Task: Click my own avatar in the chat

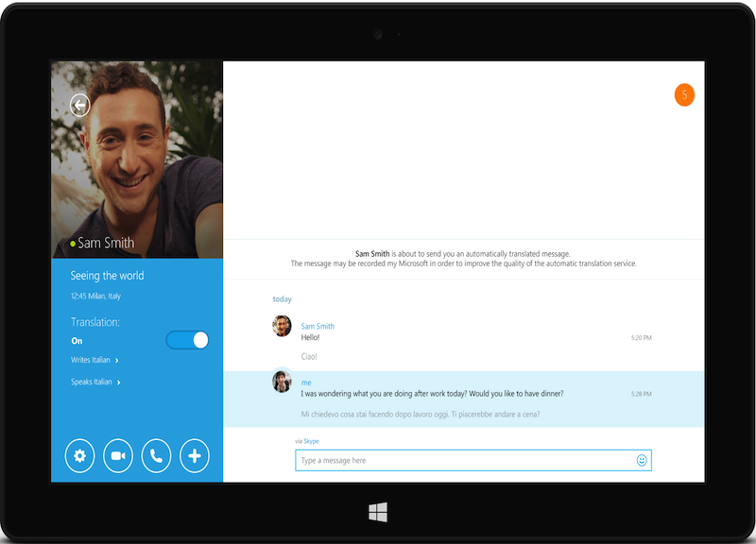Action: click(x=282, y=381)
